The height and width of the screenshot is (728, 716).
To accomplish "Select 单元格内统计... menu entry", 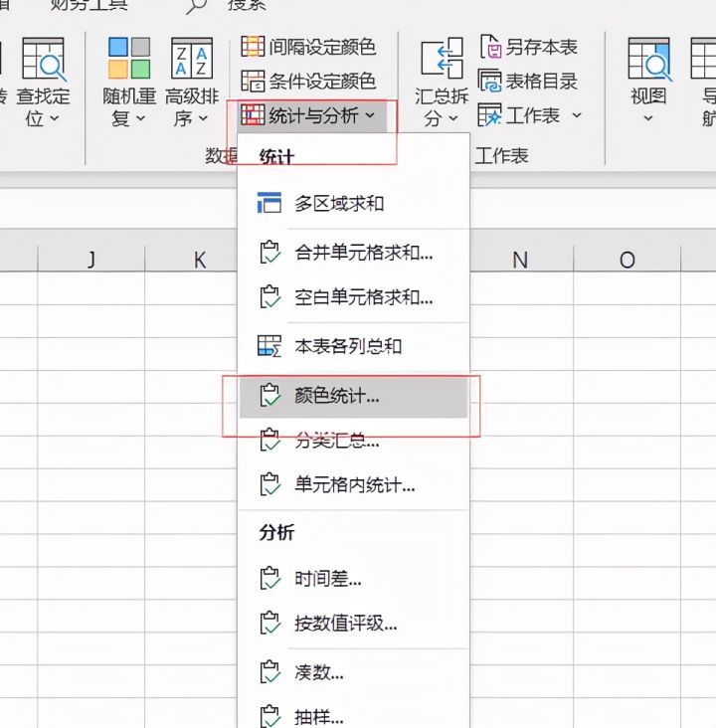I will click(x=353, y=485).
